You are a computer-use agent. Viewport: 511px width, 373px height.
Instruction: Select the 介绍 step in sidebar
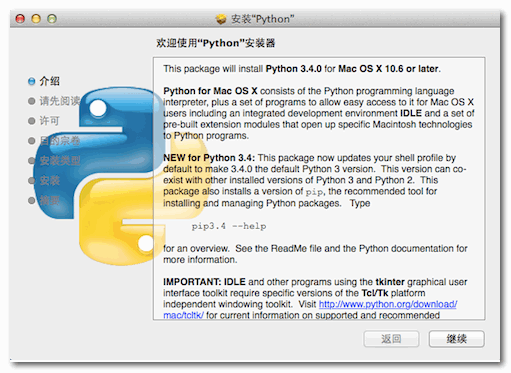(49, 81)
